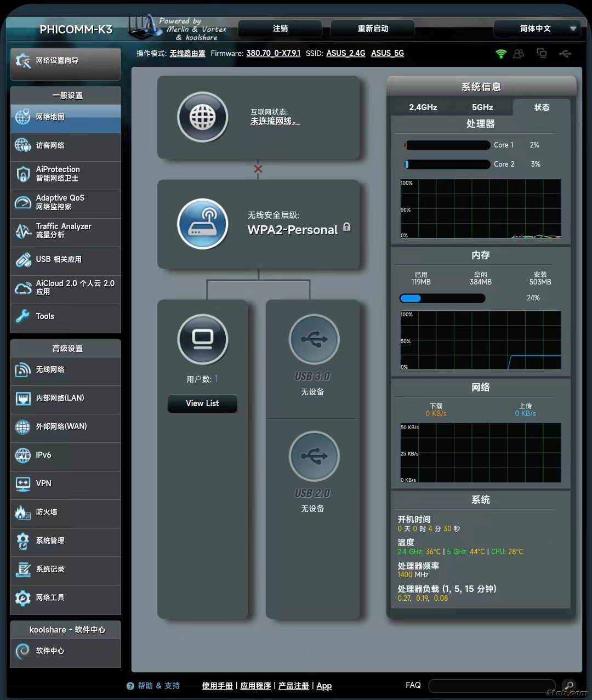Viewport: 592px width, 700px height.
Task: Select the IPv6 icon
Action: tap(22, 456)
